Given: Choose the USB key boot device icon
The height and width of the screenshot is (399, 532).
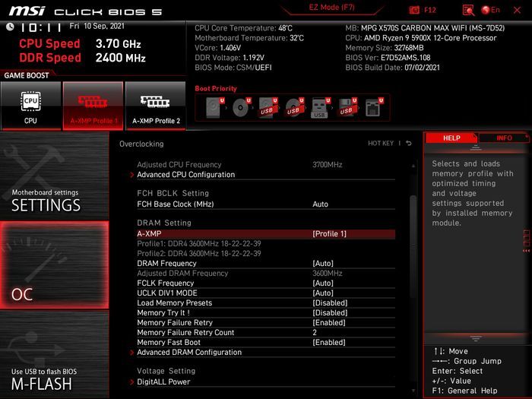Looking at the screenshot, I should click(x=320, y=108).
